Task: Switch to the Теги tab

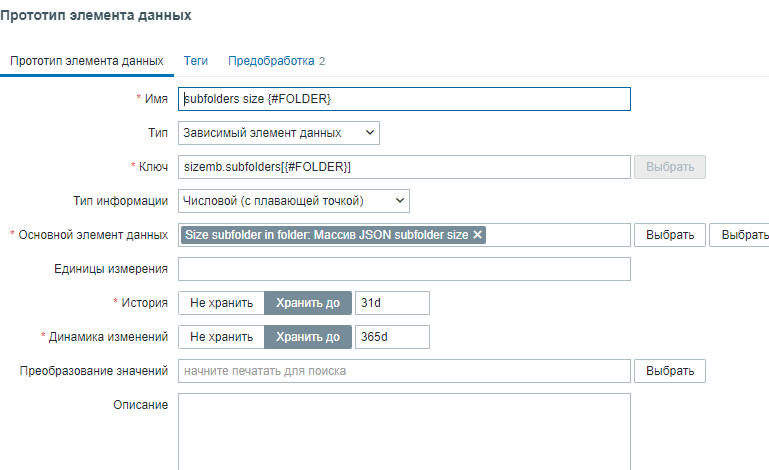Action: click(x=196, y=61)
